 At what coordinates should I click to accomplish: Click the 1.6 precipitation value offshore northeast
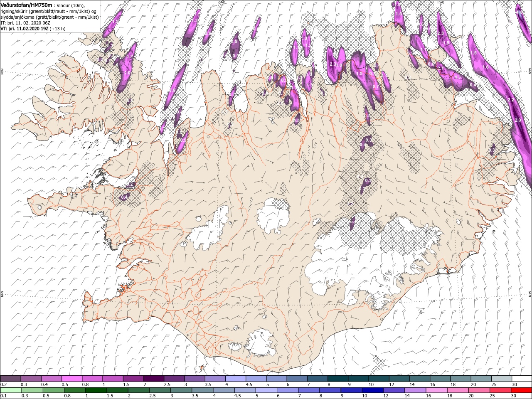485,67
